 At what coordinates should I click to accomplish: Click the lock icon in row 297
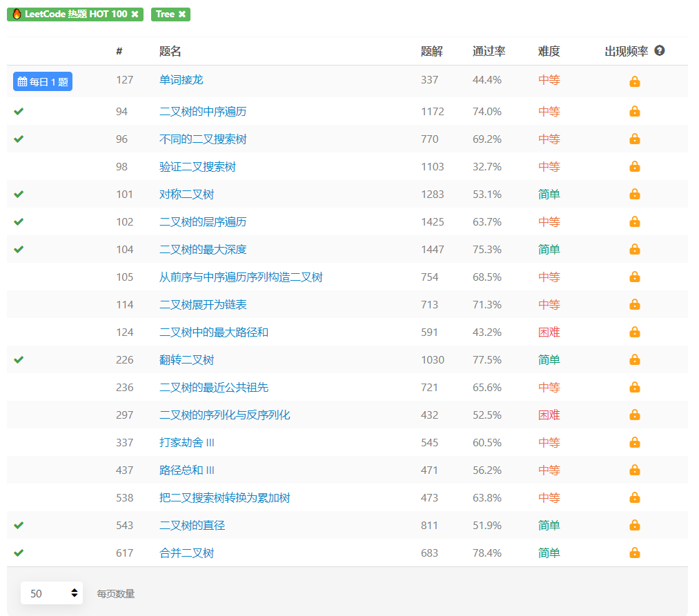coord(634,415)
